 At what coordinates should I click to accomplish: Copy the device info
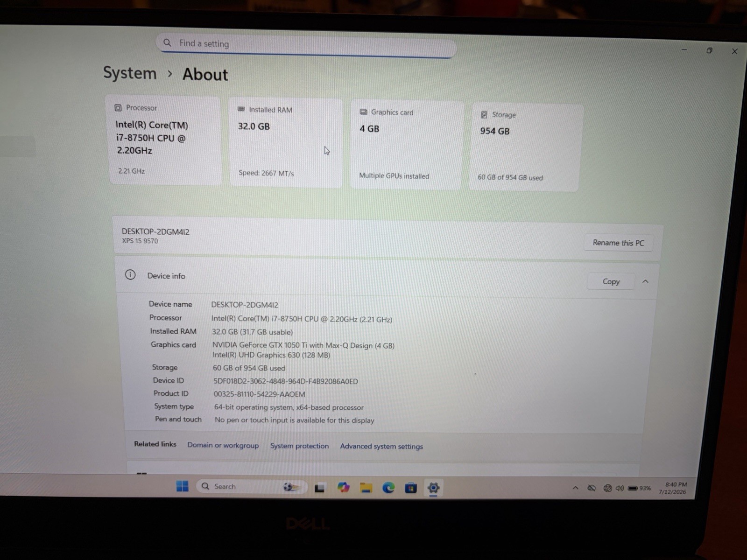coord(611,281)
